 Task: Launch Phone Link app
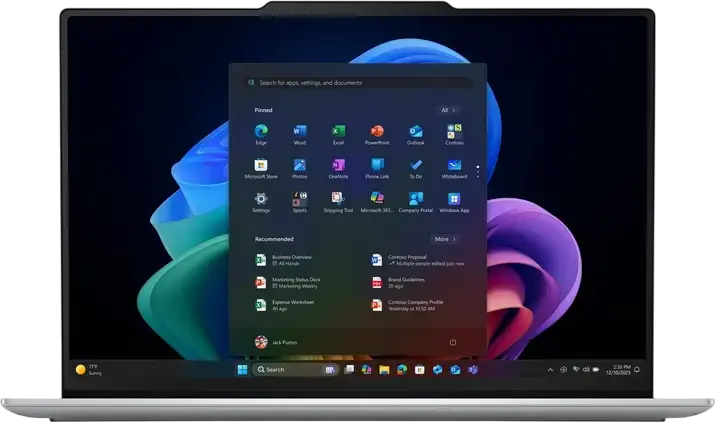[x=377, y=168]
